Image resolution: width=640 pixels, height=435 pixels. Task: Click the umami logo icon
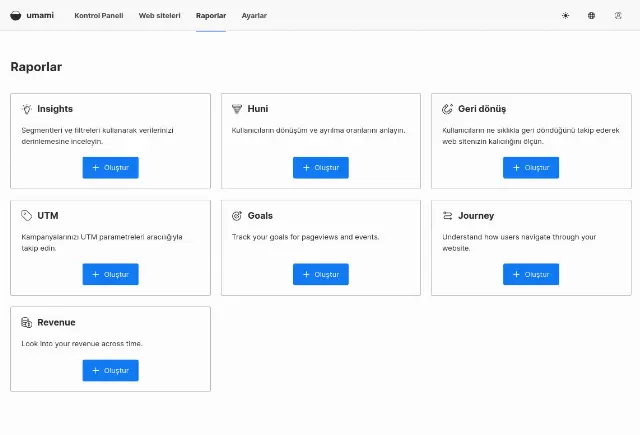16,16
